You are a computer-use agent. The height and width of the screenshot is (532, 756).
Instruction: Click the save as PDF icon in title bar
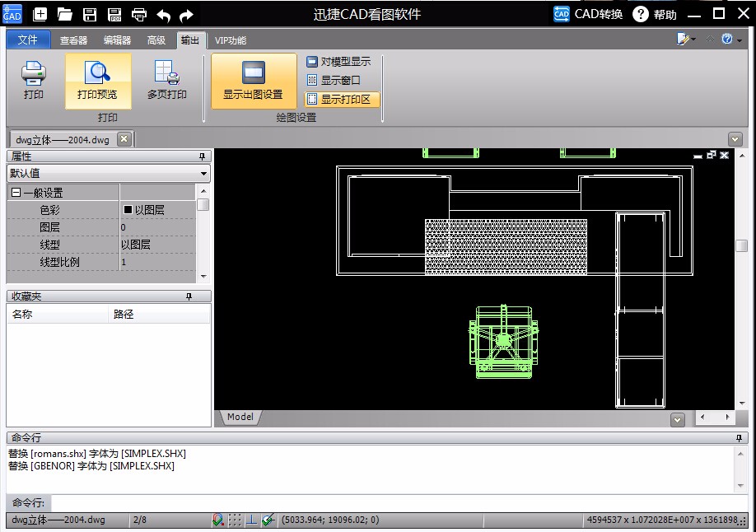tap(114, 14)
